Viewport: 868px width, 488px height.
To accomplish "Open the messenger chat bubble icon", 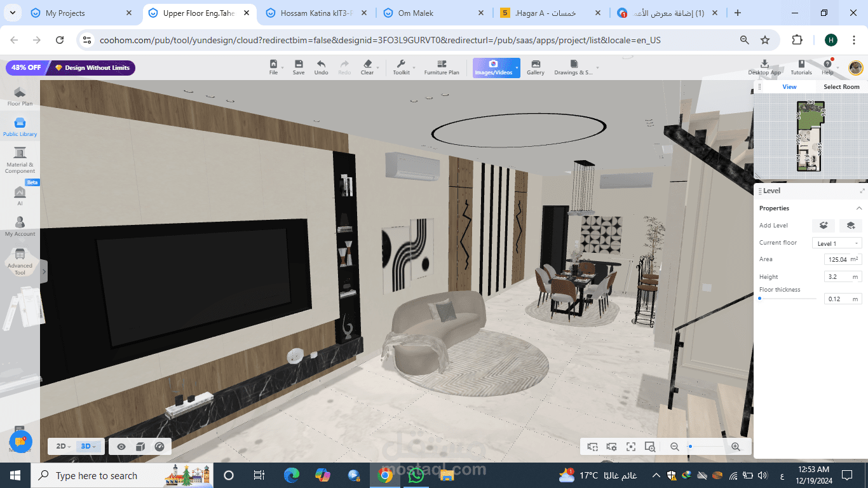I will (20, 440).
